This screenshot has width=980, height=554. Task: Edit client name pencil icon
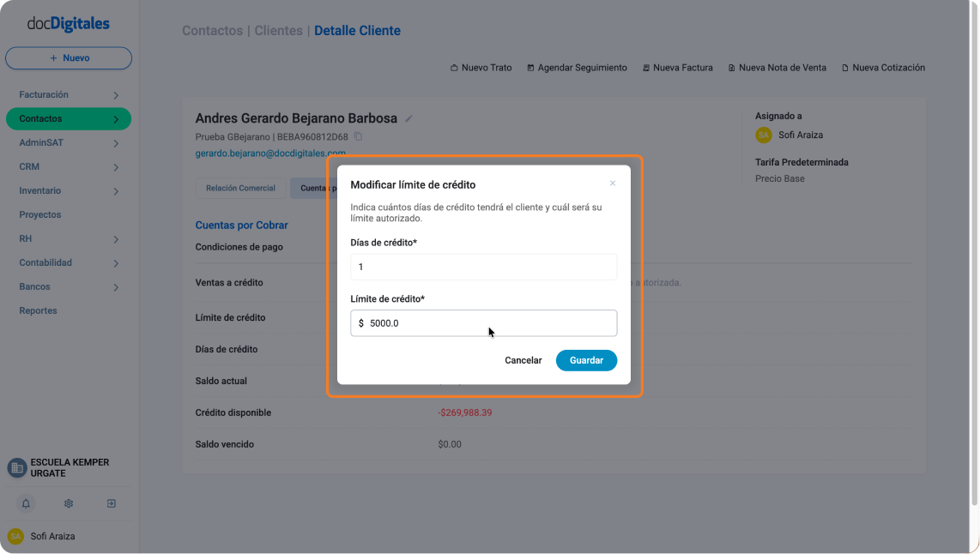(408, 118)
